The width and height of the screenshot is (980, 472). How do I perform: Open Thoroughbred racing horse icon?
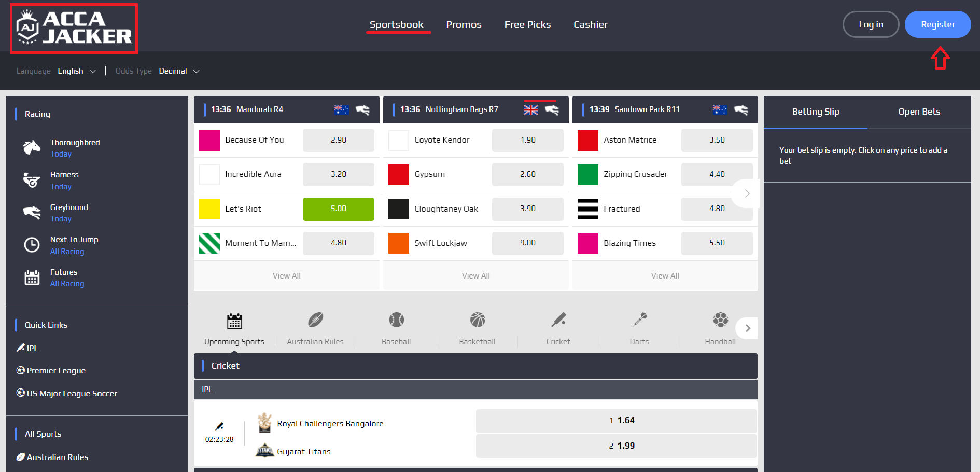tap(32, 148)
